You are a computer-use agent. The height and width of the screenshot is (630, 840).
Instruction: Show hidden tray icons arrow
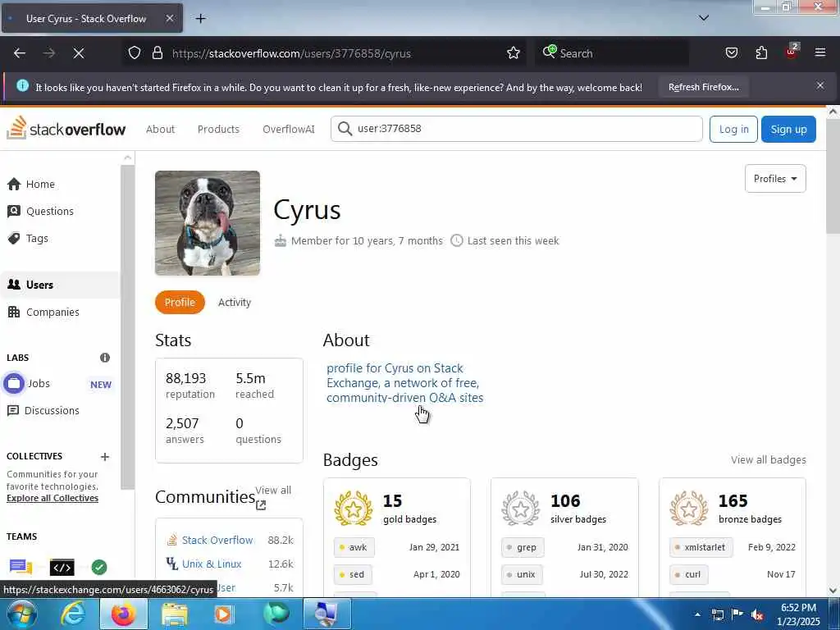[697, 614]
